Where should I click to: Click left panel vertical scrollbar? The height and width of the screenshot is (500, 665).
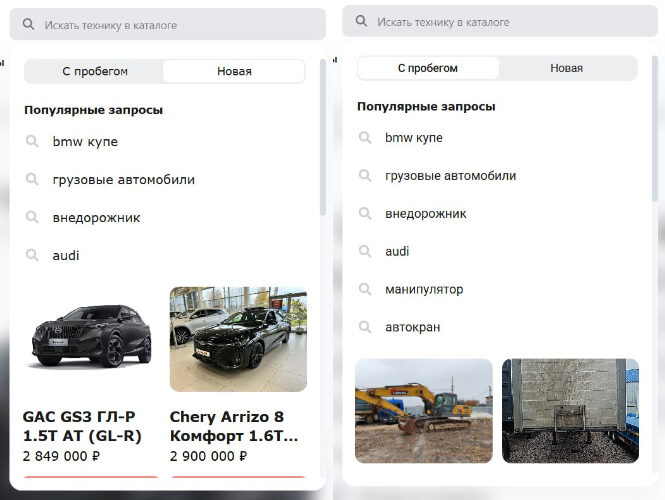click(323, 137)
